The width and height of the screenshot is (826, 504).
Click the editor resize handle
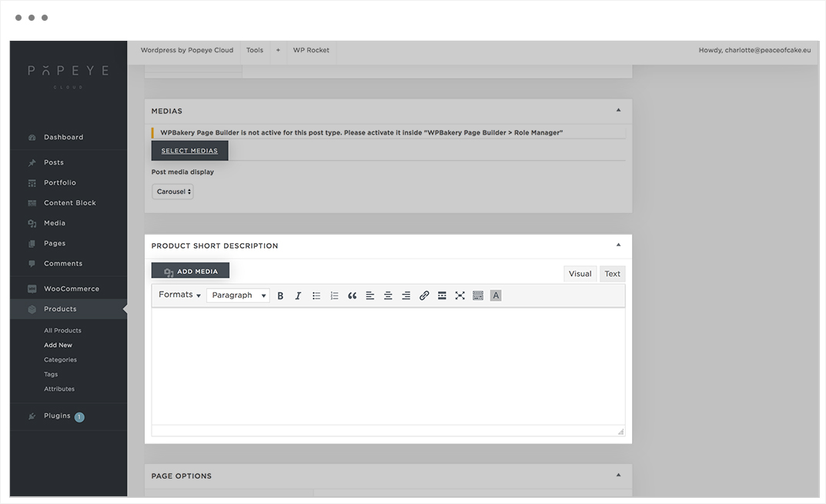pyautogui.click(x=620, y=432)
